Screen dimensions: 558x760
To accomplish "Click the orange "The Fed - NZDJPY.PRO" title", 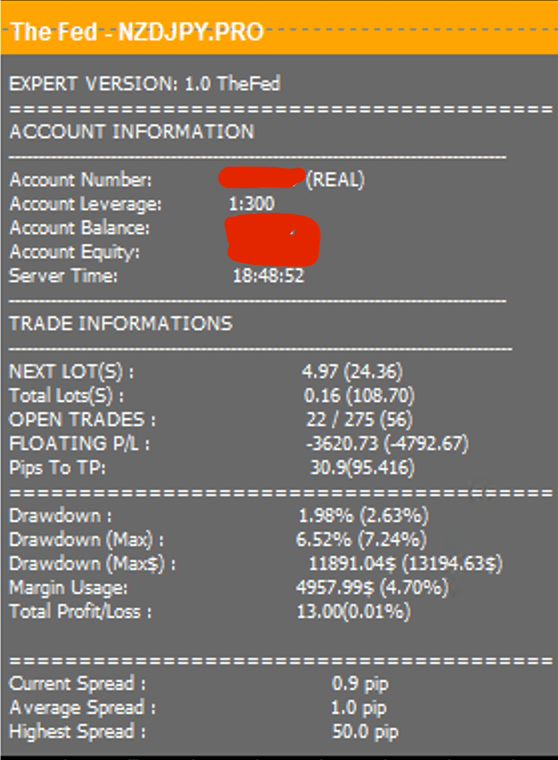I will (x=137, y=32).
